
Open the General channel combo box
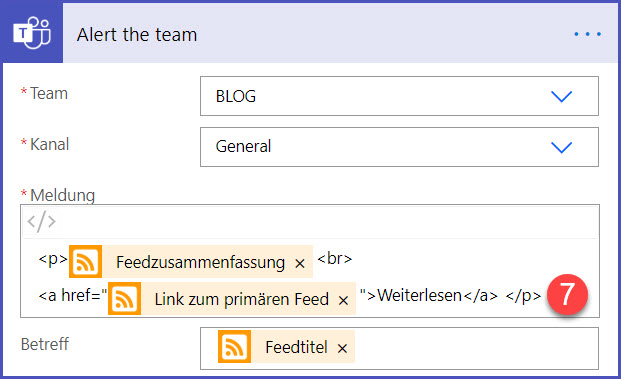pos(399,147)
